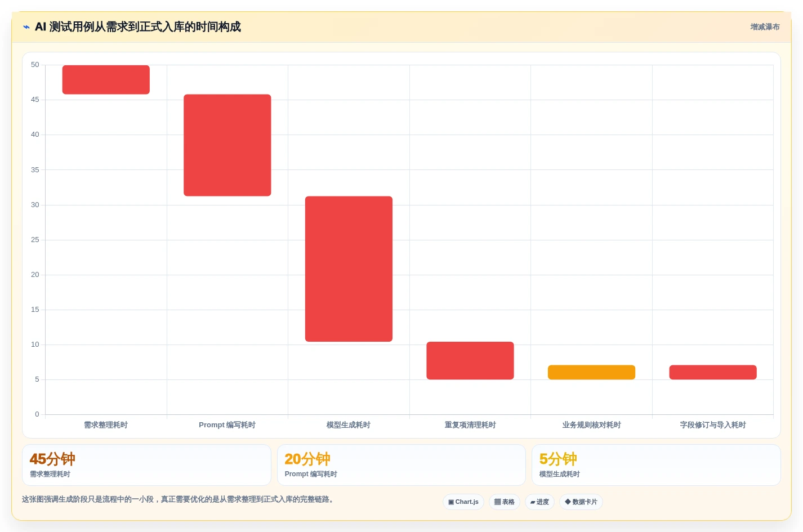Select the 表格 tag chip
This screenshot has width=803, height=532.
point(505,502)
